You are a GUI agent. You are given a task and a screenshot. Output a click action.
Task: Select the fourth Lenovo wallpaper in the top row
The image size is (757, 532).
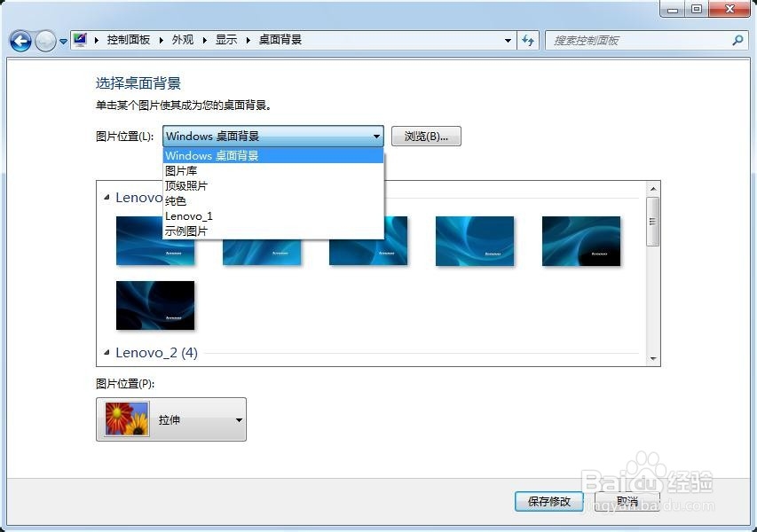pos(475,240)
